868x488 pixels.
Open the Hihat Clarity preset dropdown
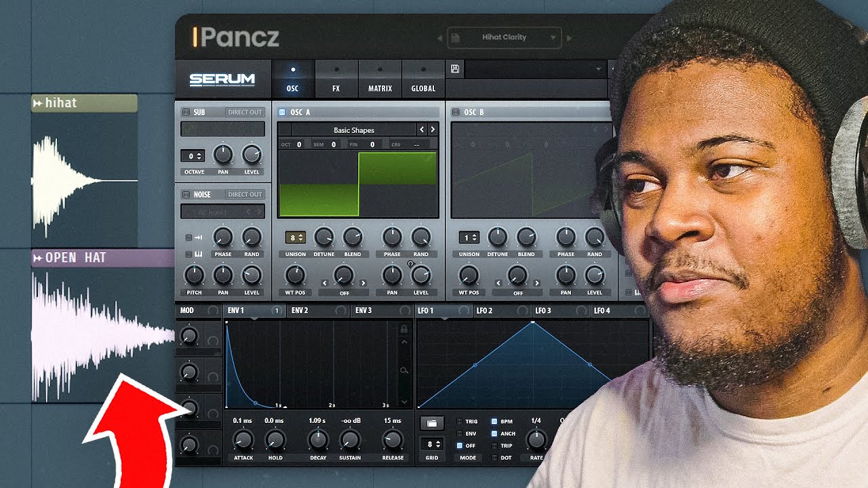click(504, 38)
